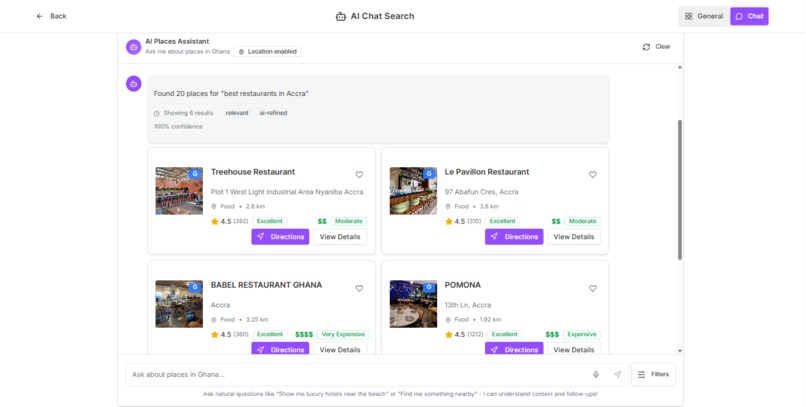View Details for POMONA

coord(574,348)
